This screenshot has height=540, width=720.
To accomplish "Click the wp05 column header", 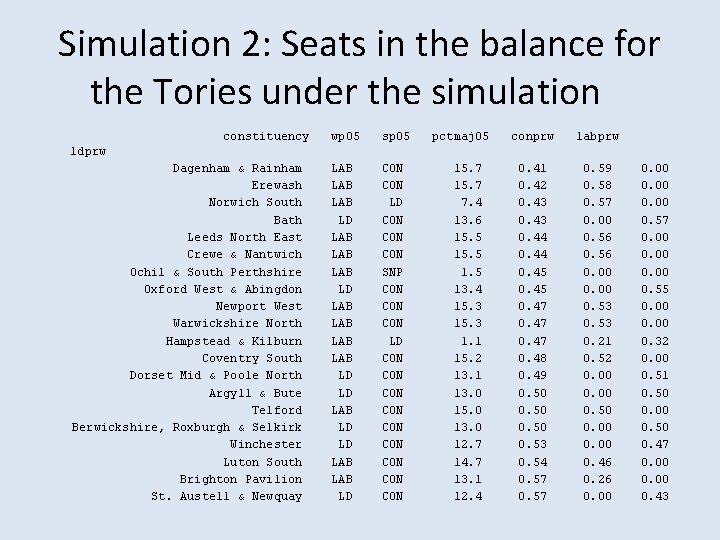I will (343, 134).
